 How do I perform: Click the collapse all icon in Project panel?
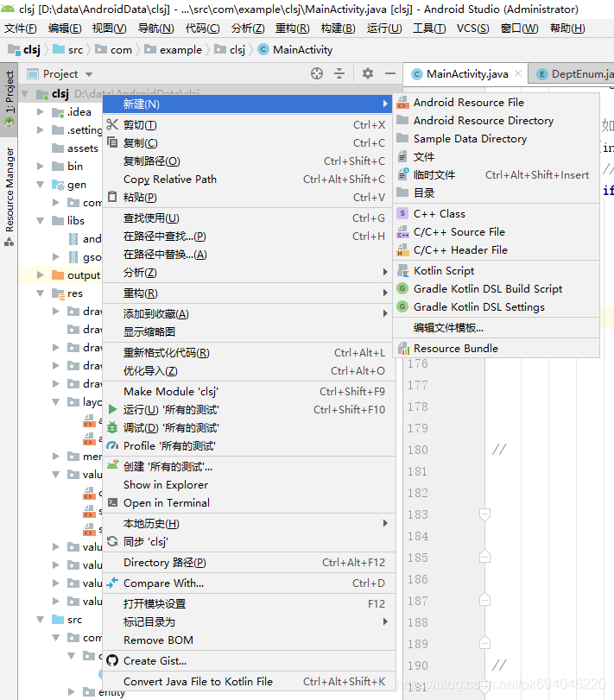point(339,73)
